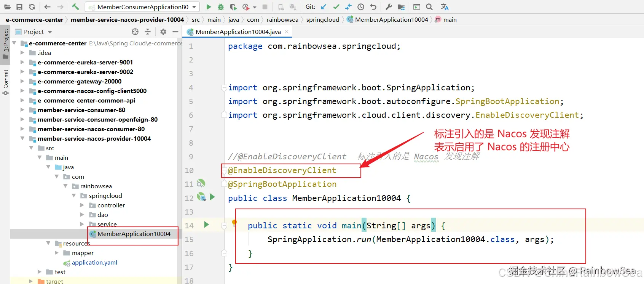Click @EnableDiscoveryClient annotation on line 10
Screen dimensions: 644x284
tap(282, 170)
